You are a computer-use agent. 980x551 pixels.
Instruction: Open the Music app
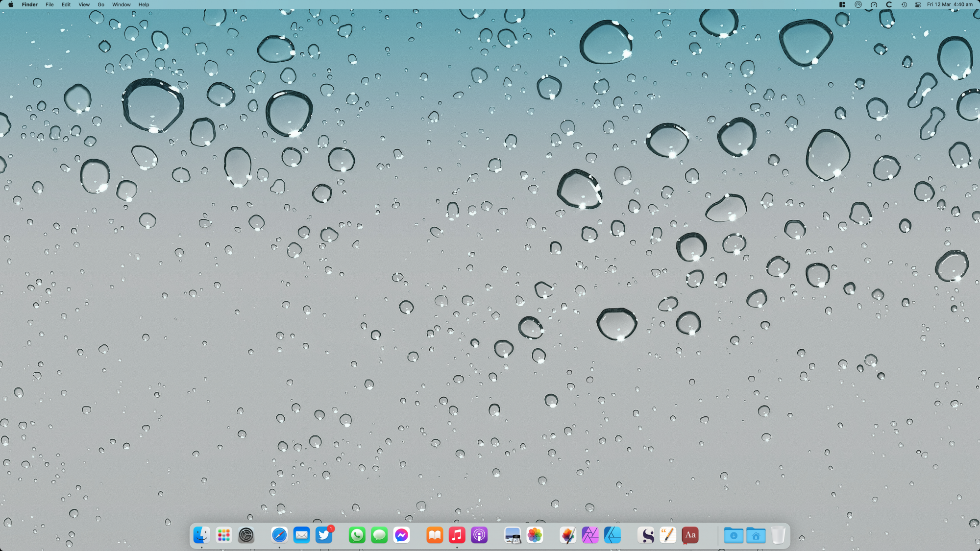(x=457, y=535)
